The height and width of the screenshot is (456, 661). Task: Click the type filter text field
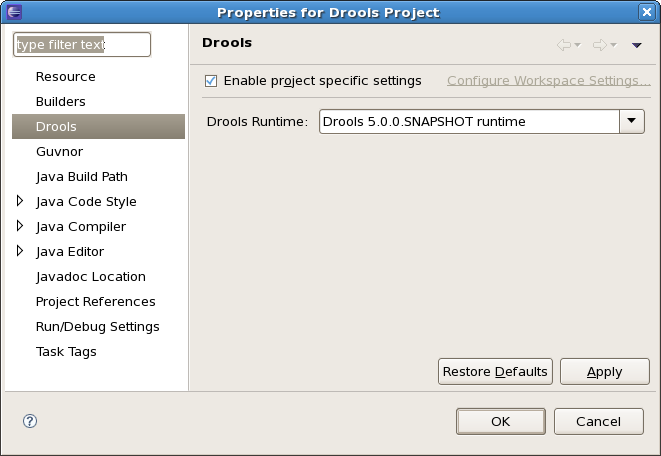coord(81,45)
